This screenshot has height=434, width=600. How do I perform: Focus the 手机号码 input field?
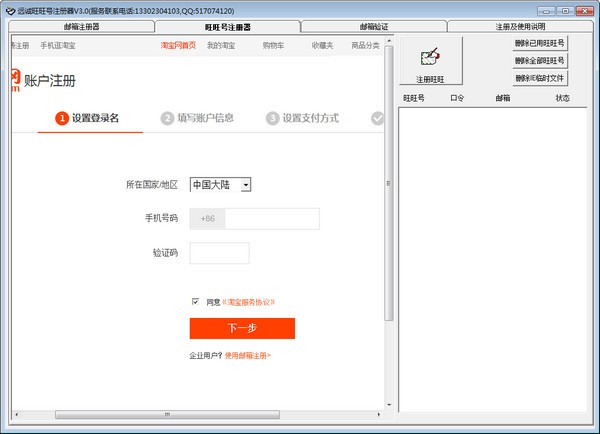pyautogui.click(x=272, y=219)
